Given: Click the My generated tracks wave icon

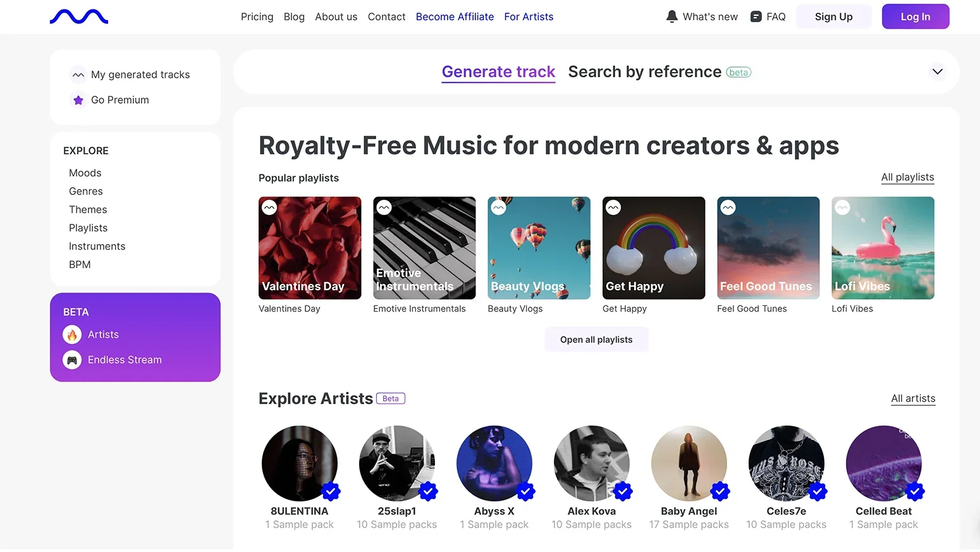Looking at the screenshot, I should (78, 75).
